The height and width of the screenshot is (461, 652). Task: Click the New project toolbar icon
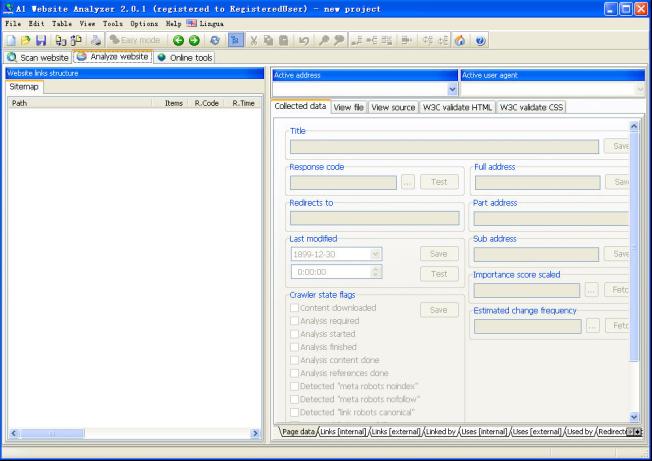point(11,40)
